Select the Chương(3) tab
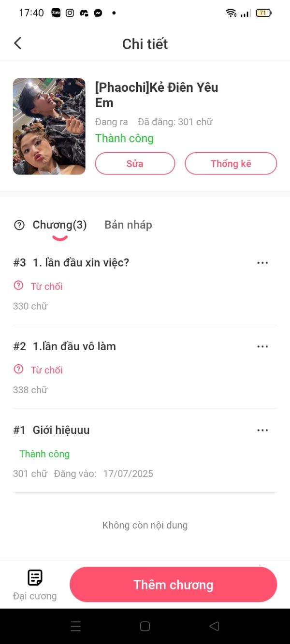 [x=59, y=225]
